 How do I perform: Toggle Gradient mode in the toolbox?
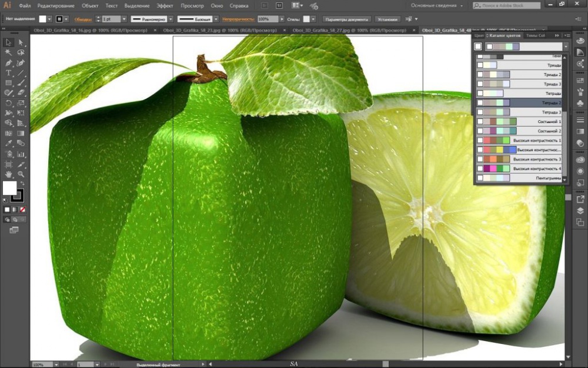pos(15,210)
